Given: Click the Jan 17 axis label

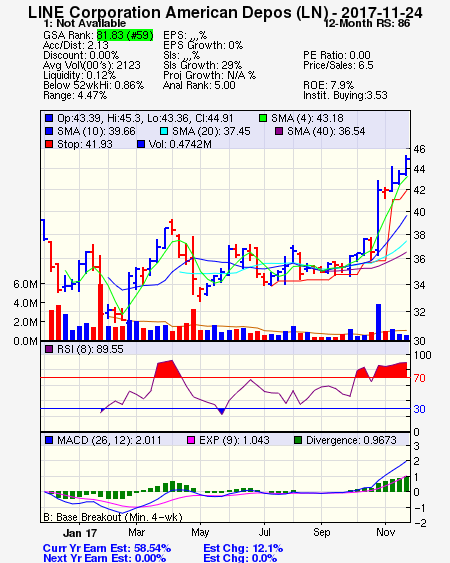Looking at the screenshot, I should [80, 533].
